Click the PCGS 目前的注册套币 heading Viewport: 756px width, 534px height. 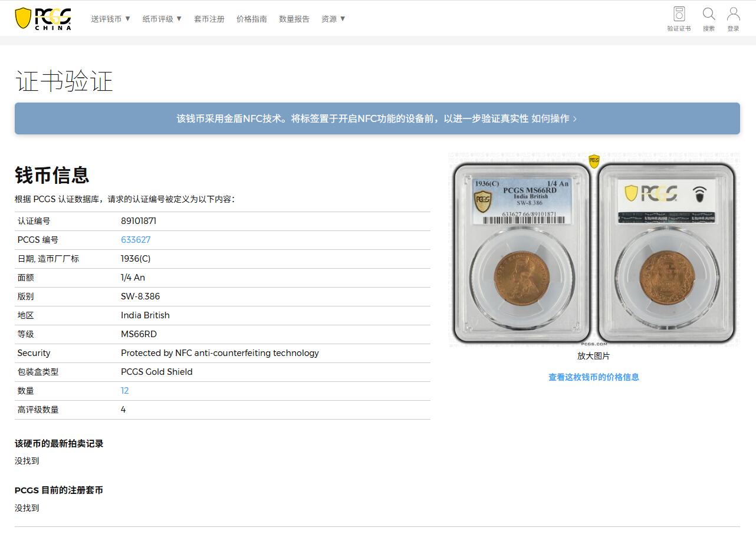tap(59, 490)
